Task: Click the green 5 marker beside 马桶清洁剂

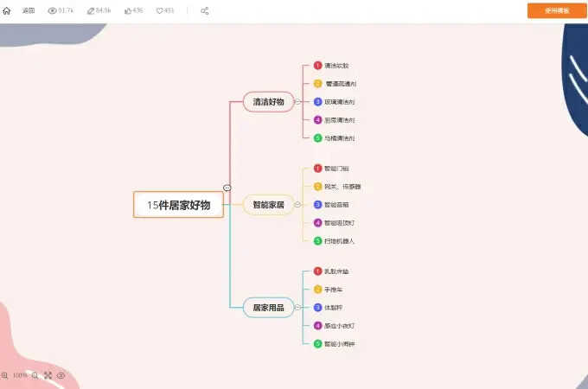Action: click(x=317, y=138)
